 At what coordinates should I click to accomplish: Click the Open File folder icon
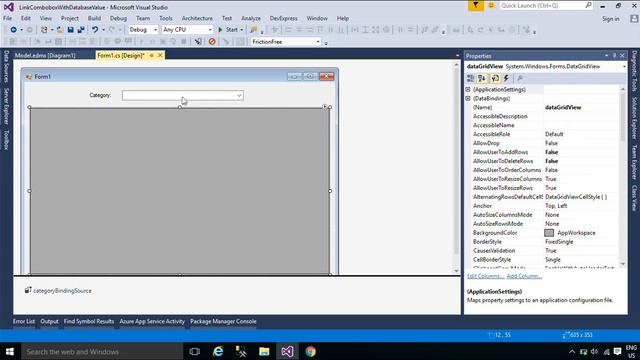coord(60,30)
